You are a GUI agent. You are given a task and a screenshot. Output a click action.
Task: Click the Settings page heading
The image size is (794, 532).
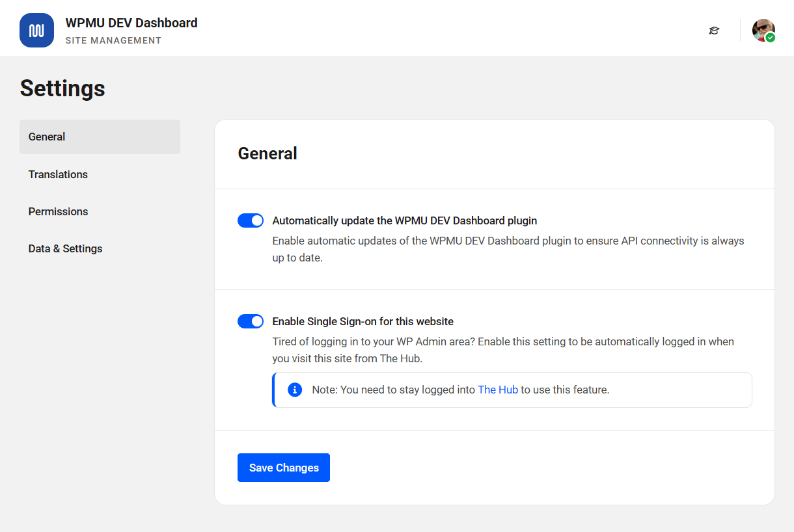tap(62, 88)
